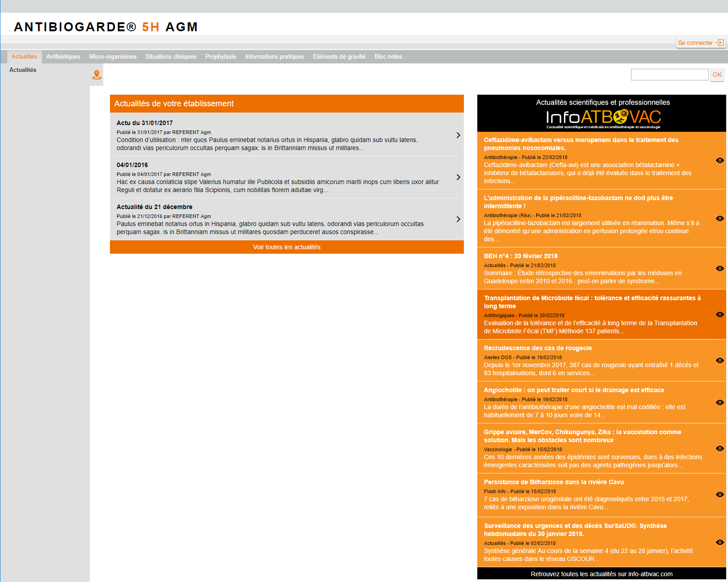Click the orange location pin icon

(97, 75)
